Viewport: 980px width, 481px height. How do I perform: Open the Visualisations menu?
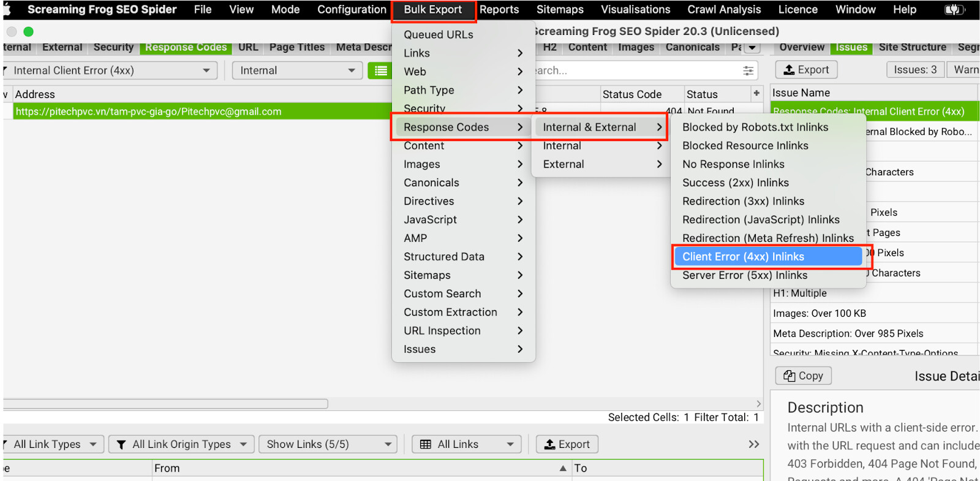click(x=635, y=9)
